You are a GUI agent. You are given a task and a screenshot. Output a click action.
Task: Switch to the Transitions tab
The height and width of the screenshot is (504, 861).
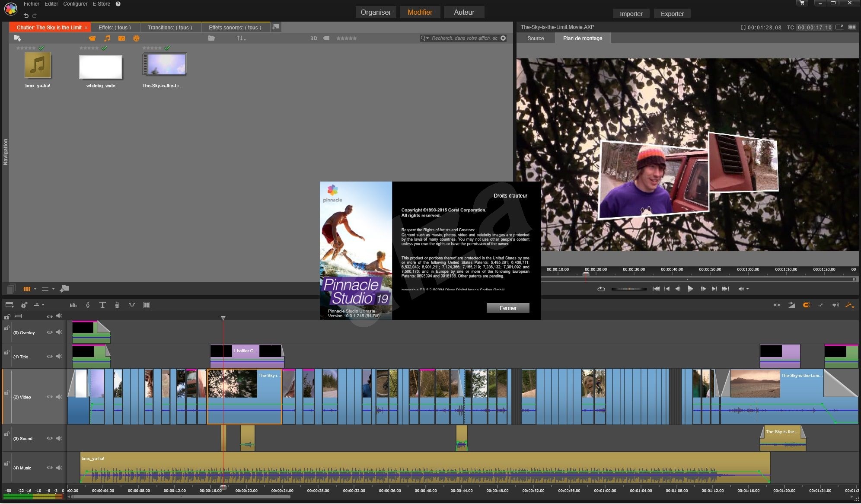click(x=170, y=27)
